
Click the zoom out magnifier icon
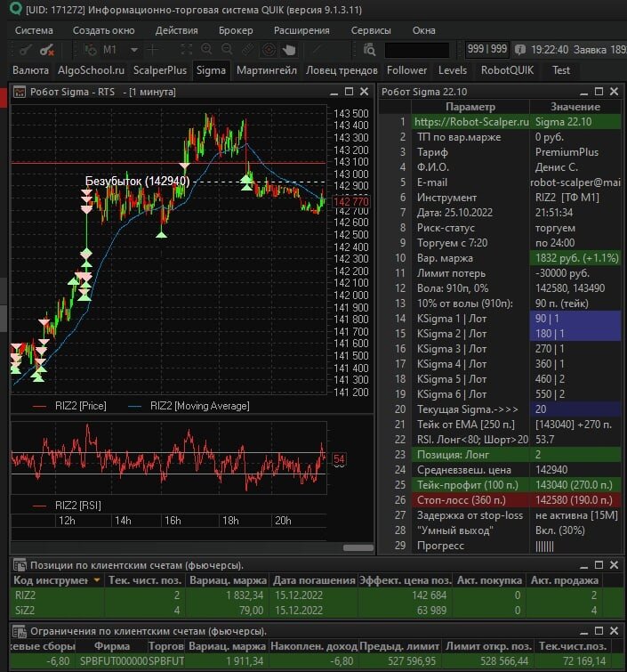point(227,50)
